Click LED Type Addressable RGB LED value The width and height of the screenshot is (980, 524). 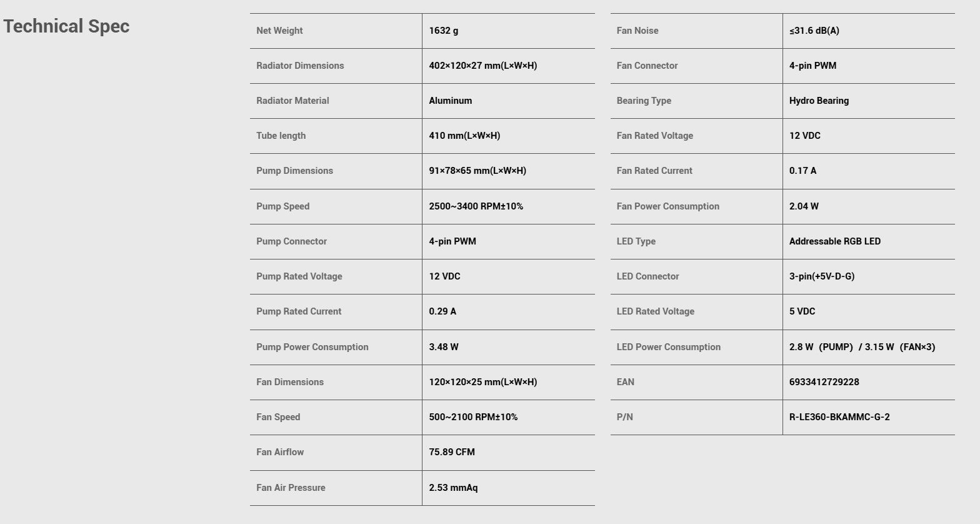point(835,241)
